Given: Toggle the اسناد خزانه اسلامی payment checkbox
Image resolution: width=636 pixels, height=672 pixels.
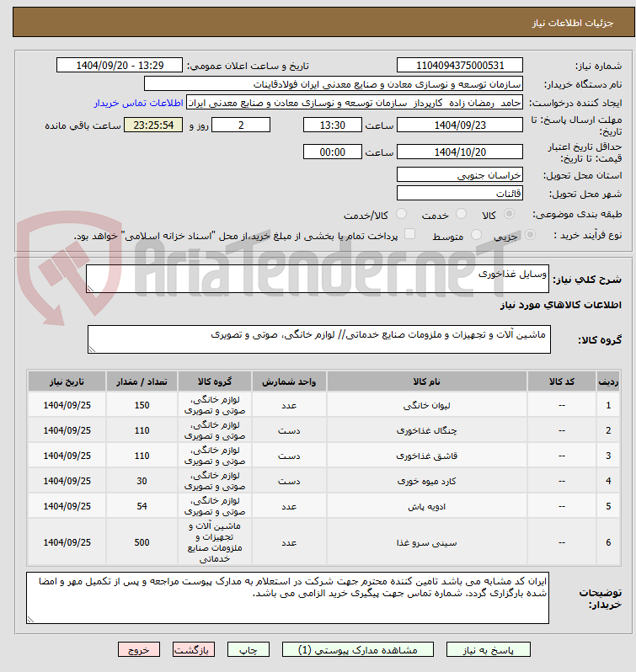Looking at the screenshot, I should pyautogui.click(x=410, y=234).
